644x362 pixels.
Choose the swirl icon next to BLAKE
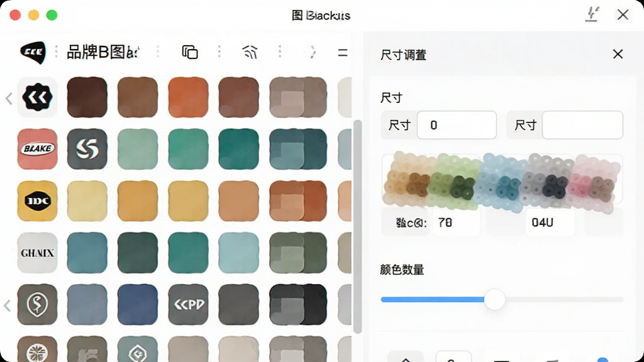tap(87, 149)
